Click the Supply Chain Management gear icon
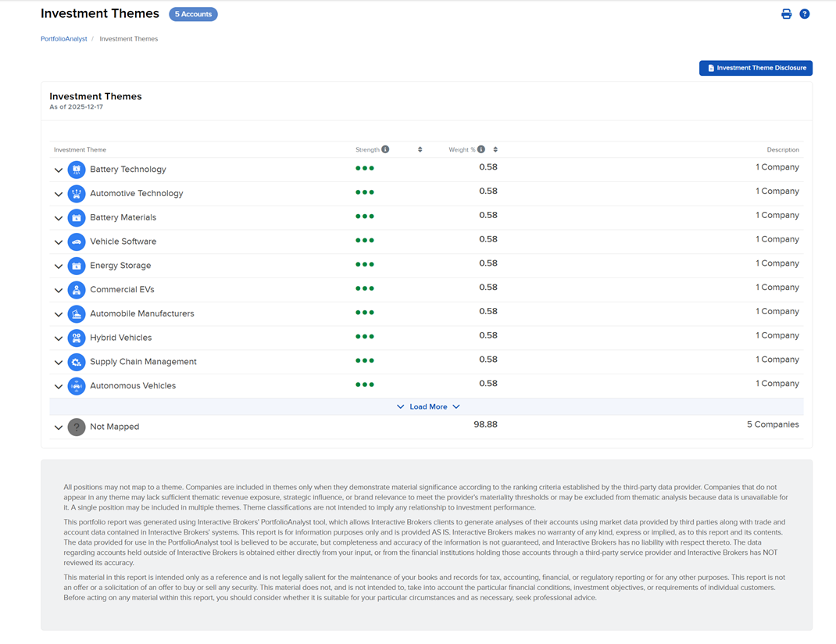Viewport: 836px width, 644px height. tap(77, 362)
